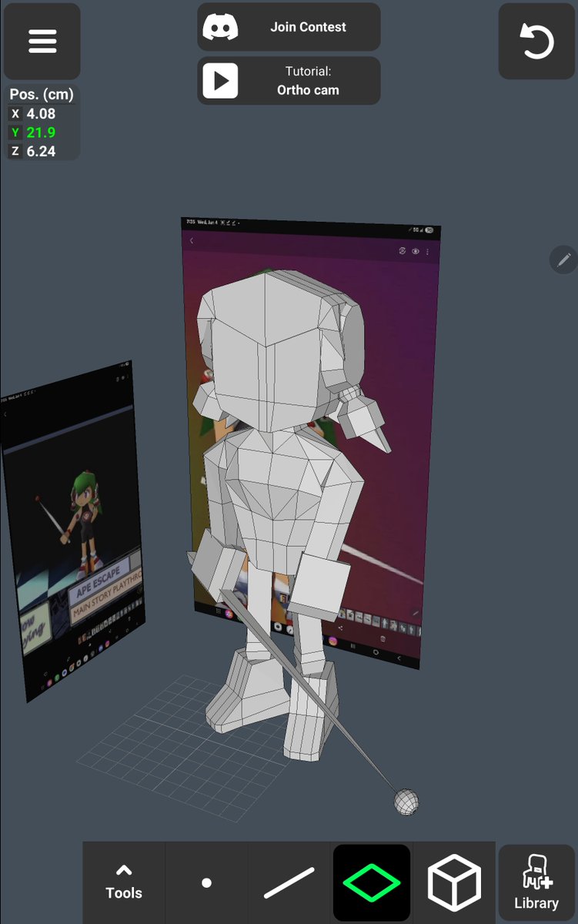Click the undo arrow button
The image size is (578, 924).
536,42
